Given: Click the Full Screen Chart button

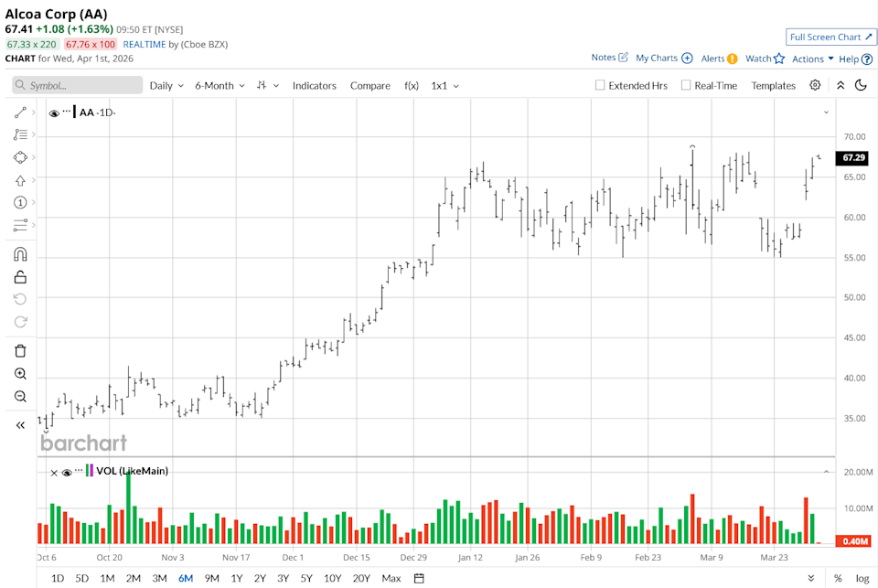Looking at the screenshot, I should point(830,37).
